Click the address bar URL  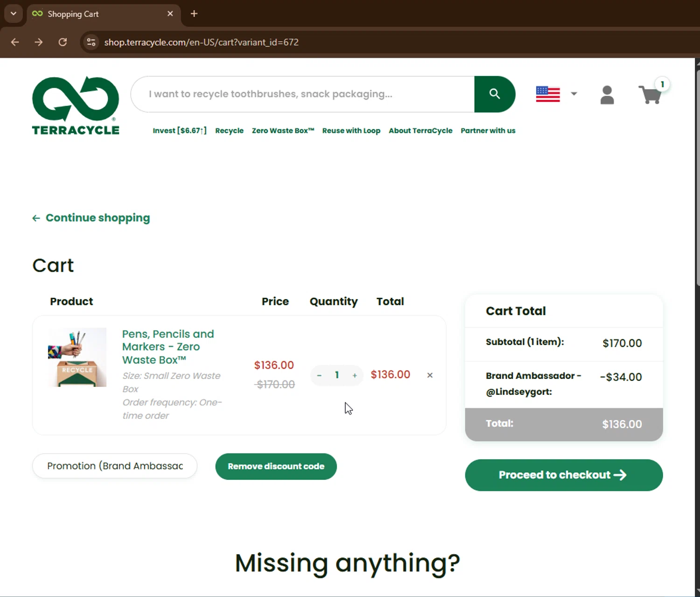201,42
